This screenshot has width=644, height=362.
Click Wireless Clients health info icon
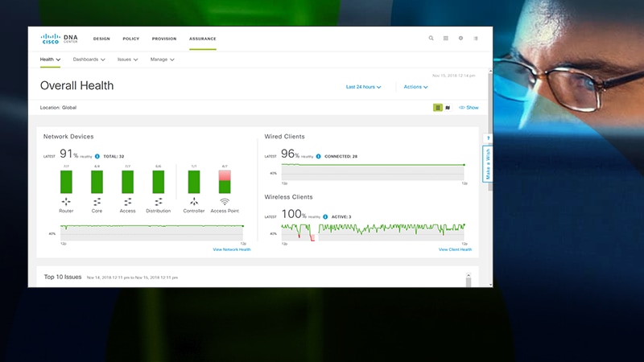click(325, 216)
